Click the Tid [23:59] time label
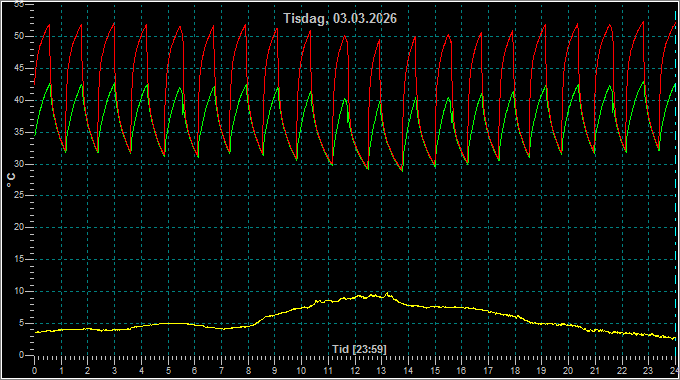The width and height of the screenshot is (680, 380). (359, 349)
